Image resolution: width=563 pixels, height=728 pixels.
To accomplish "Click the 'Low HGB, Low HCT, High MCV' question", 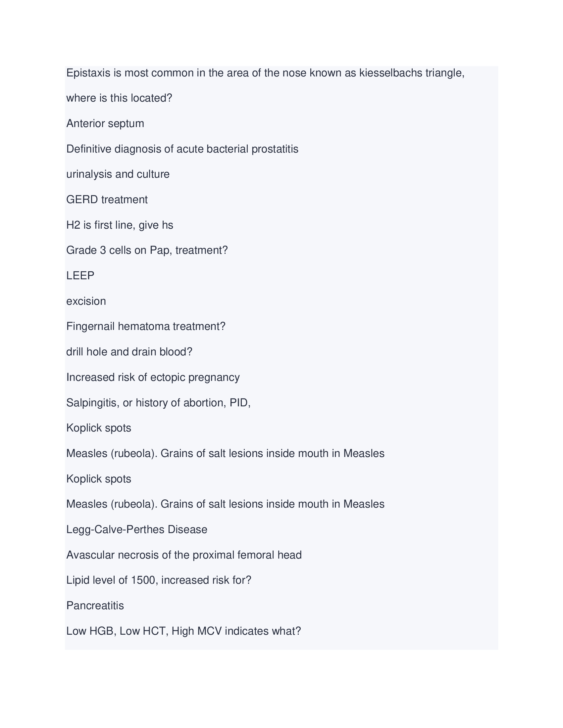I will (x=183, y=631).
